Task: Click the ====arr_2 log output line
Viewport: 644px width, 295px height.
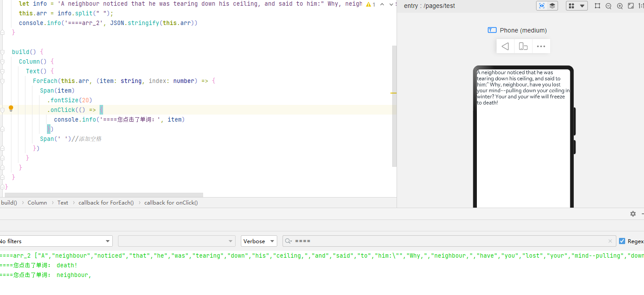Action: click(322, 255)
